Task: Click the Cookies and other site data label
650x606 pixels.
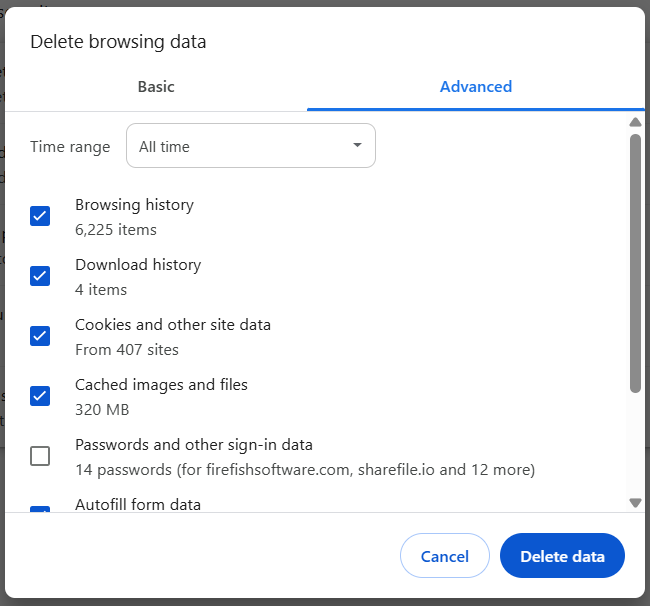Action: (173, 325)
